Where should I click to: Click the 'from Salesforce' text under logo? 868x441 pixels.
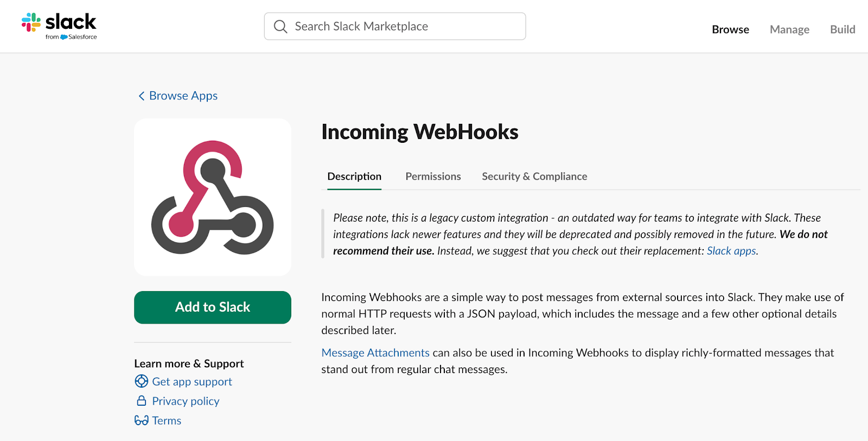click(71, 37)
